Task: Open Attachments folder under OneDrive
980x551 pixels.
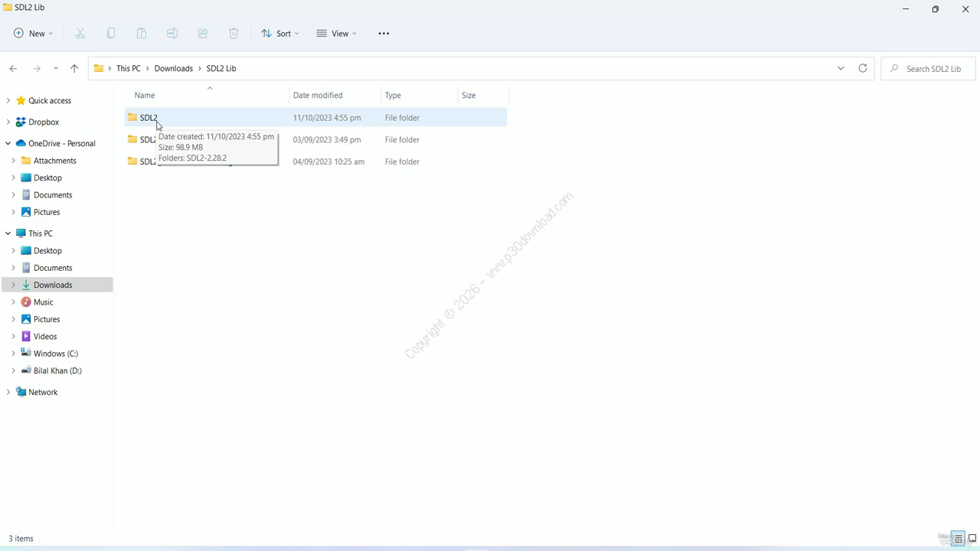Action: [55, 161]
